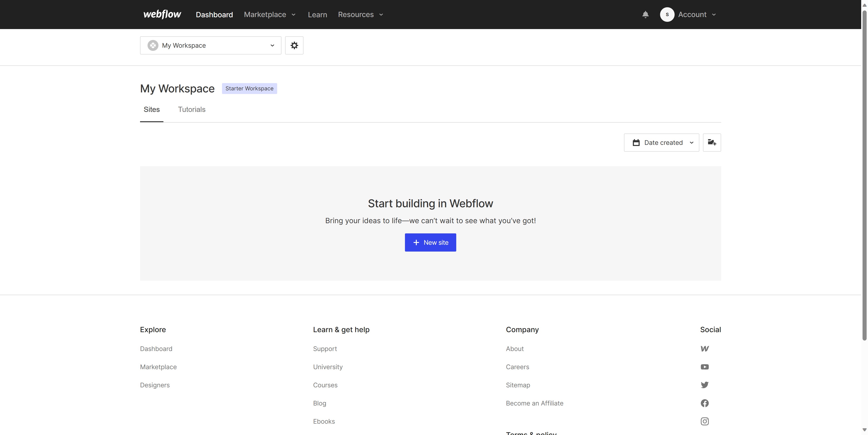The image size is (868, 435).
Task: Click the notifications bell icon
Action: pyautogui.click(x=645, y=15)
